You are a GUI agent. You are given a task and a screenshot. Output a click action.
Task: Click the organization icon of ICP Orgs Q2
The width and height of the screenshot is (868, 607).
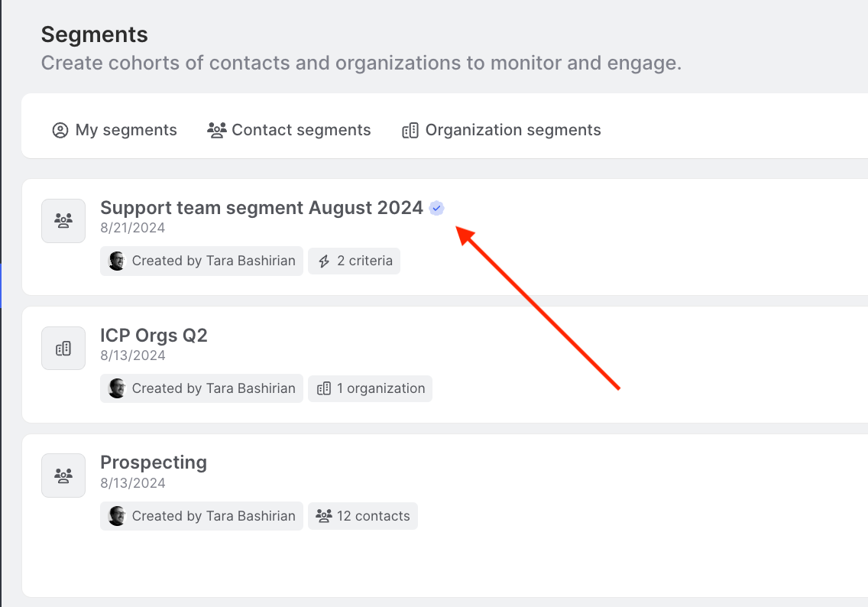pos(63,349)
